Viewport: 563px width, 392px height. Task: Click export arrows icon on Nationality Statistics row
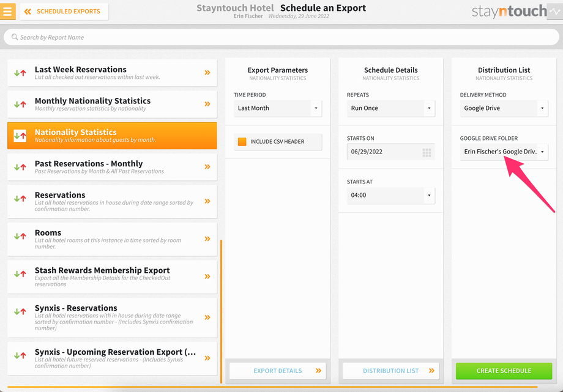tap(20, 136)
